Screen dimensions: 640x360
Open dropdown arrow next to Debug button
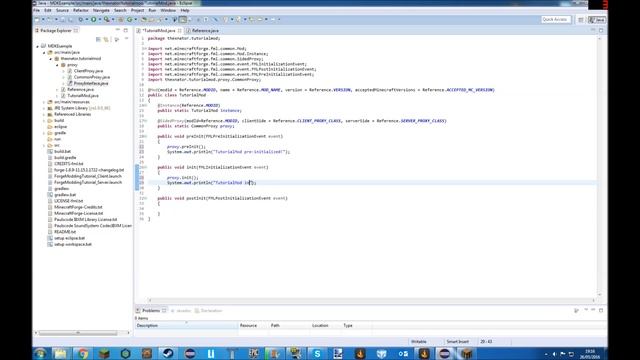point(86,20)
